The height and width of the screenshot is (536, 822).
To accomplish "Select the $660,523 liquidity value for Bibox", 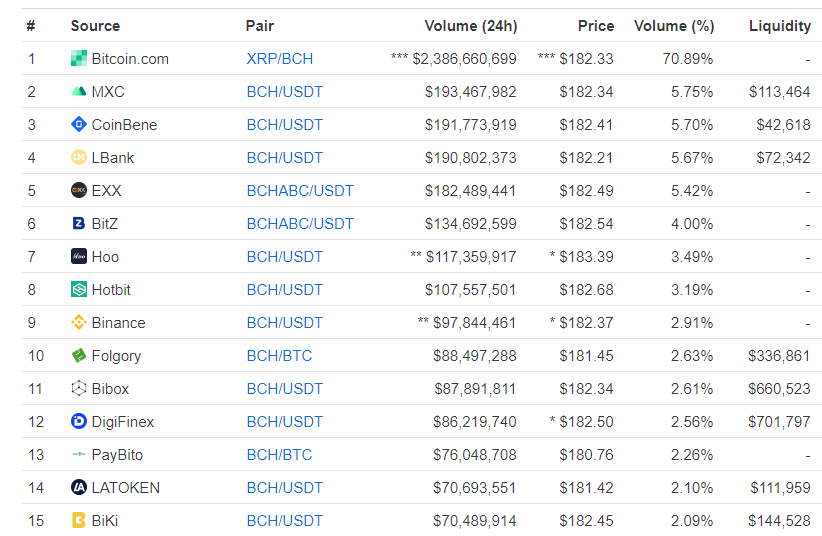I will pos(780,389).
